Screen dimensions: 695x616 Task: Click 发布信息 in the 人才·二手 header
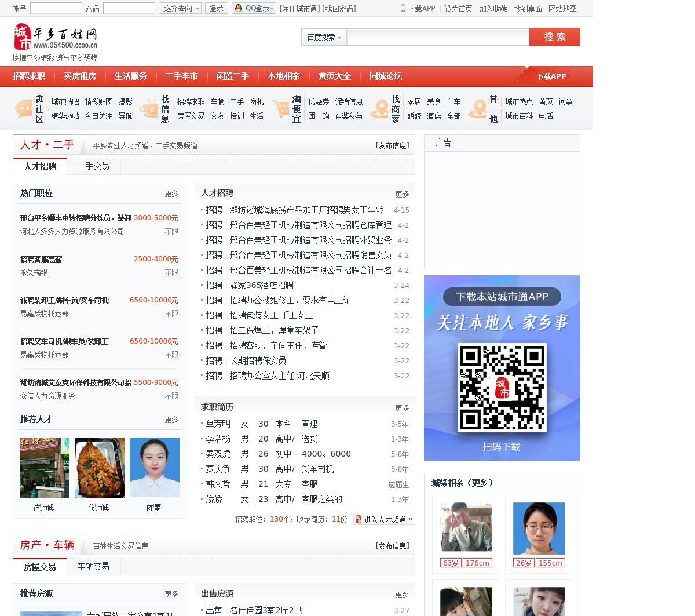[393, 145]
